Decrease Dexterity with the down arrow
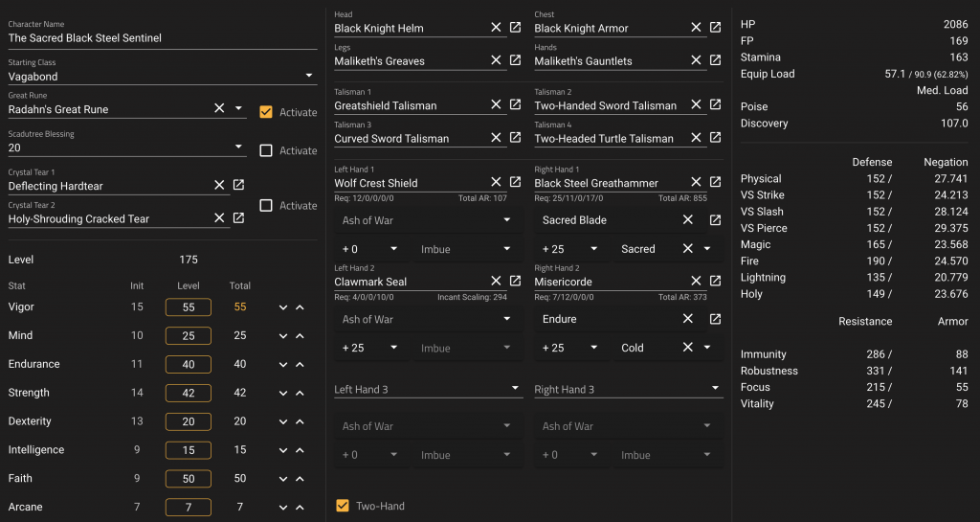Image resolution: width=980 pixels, height=522 pixels. click(283, 421)
